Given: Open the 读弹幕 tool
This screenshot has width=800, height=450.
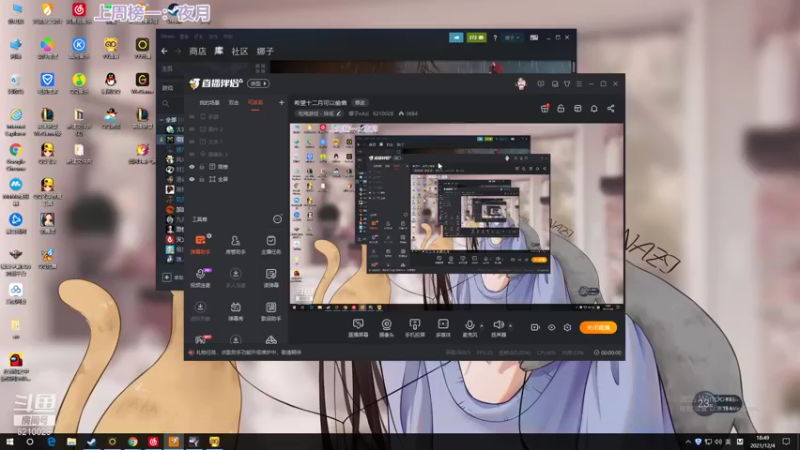Looking at the screenshot, I should tap(271, 278).
